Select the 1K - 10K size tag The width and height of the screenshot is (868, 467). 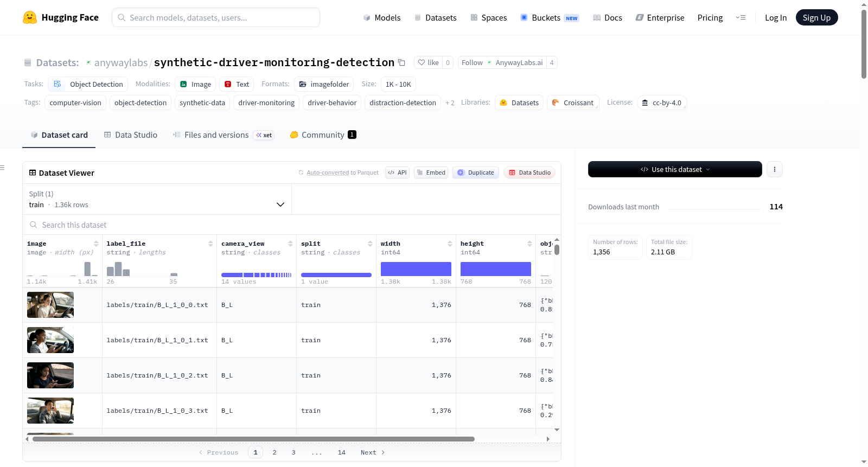(398, 84)
